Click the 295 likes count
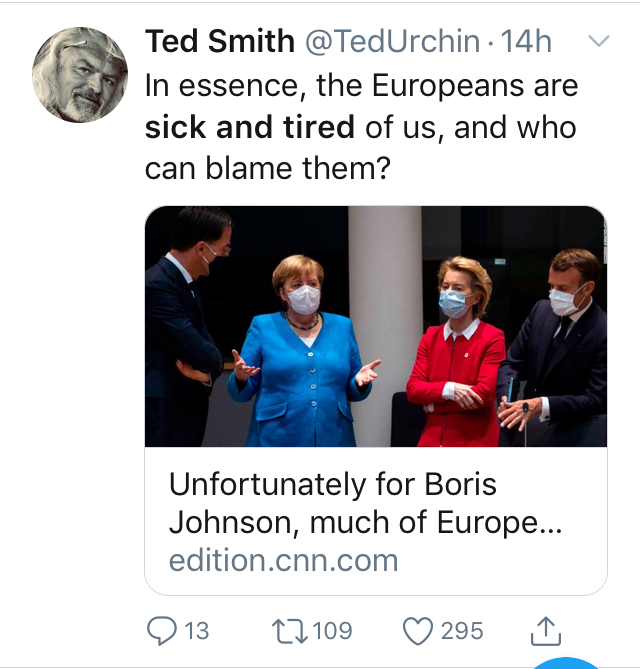This screenshot has height=669, width=640. (x=462, y=631)
